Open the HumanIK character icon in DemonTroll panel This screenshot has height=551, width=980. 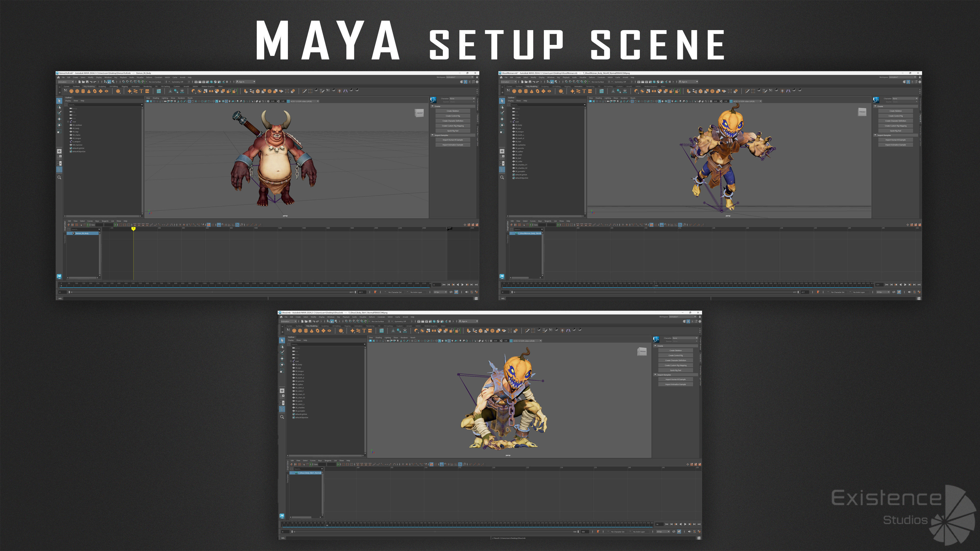(433, 100)
